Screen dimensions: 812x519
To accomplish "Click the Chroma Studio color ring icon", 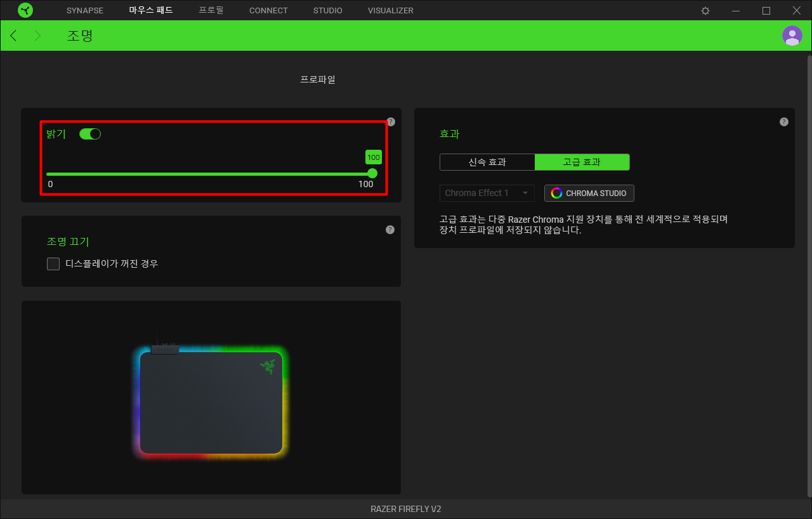I will (556, 194).
